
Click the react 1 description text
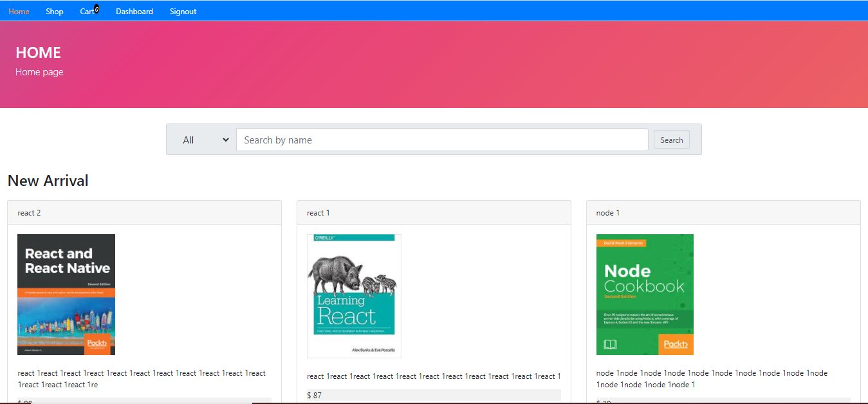point(434,376)
